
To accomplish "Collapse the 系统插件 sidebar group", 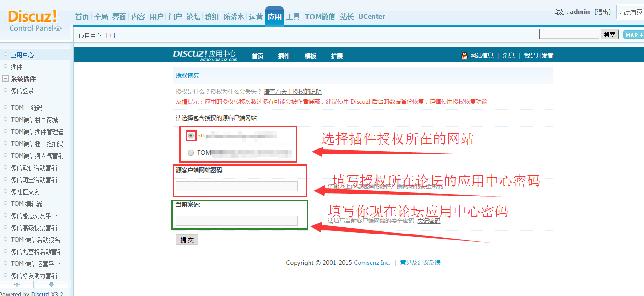I will click(5, 79).
